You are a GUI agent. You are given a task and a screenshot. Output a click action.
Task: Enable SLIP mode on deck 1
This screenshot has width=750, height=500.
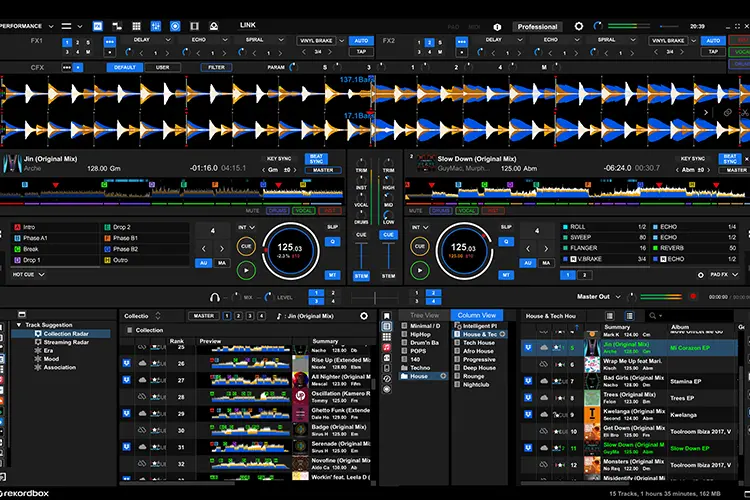click(332, 227)
